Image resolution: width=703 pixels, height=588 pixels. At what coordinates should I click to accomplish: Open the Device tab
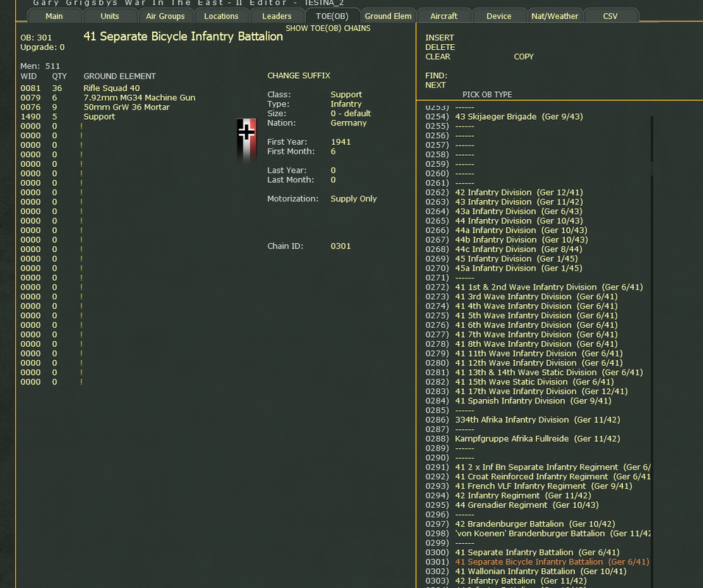point(499,16)
